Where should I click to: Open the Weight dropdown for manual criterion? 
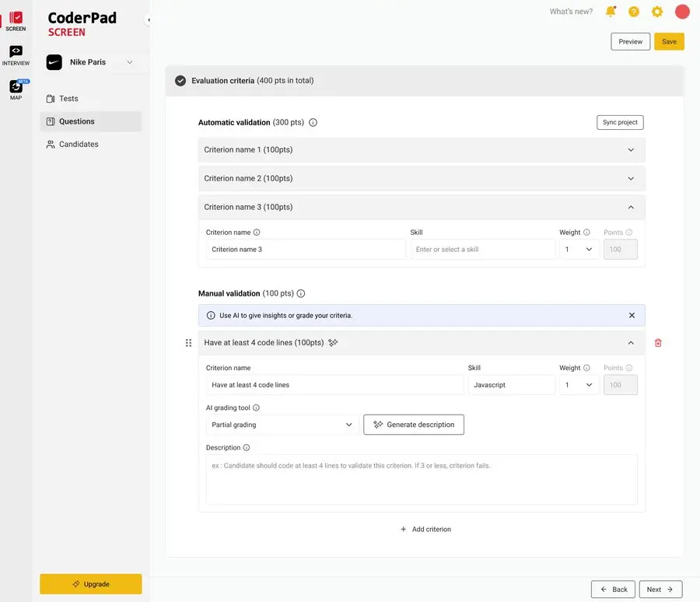579,385
